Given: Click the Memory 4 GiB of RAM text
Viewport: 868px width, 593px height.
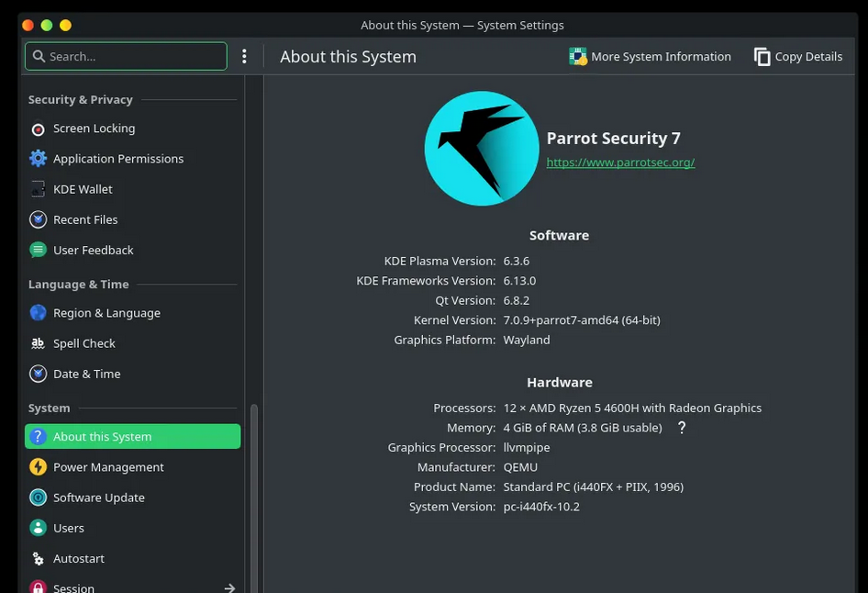Looking at the screenshot, I should pyautogui.click(x=583, y=428).
